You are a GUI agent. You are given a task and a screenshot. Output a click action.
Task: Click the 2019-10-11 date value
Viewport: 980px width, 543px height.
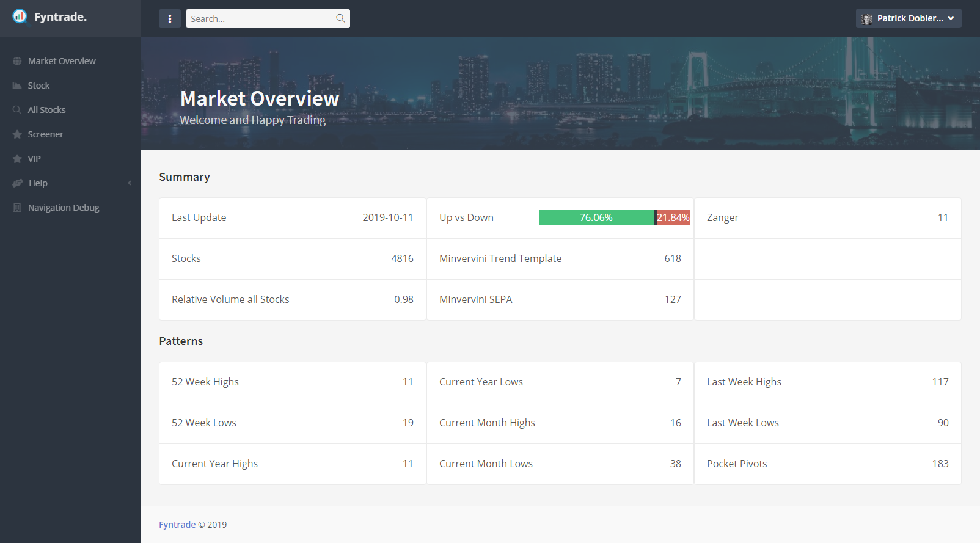click(x=388, y=217)
